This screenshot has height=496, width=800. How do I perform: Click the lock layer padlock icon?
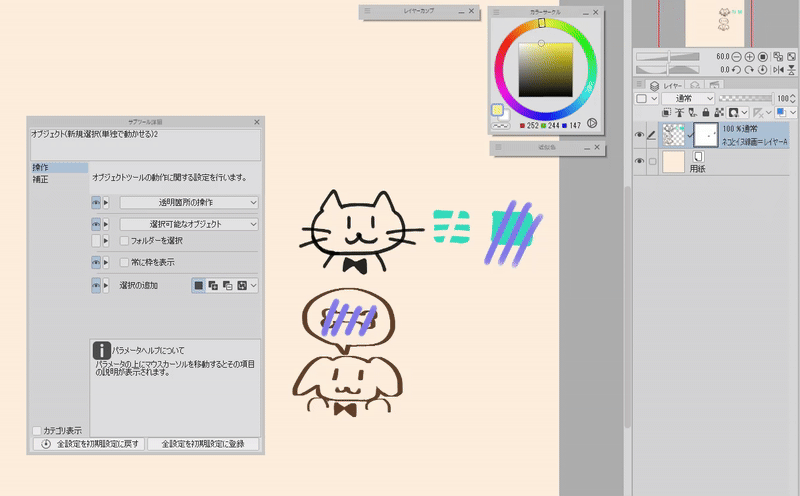[706, 112]
